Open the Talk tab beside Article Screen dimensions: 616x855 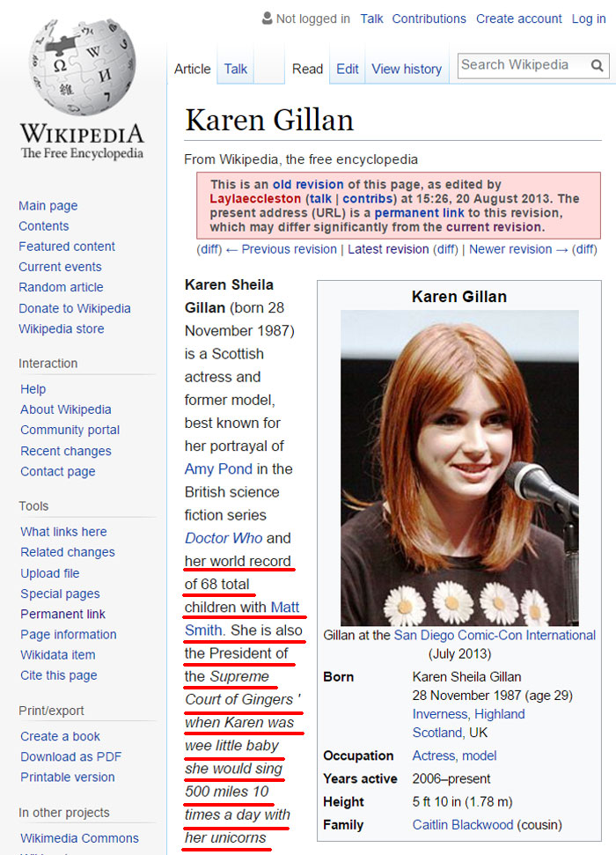(x=236, y=70)
